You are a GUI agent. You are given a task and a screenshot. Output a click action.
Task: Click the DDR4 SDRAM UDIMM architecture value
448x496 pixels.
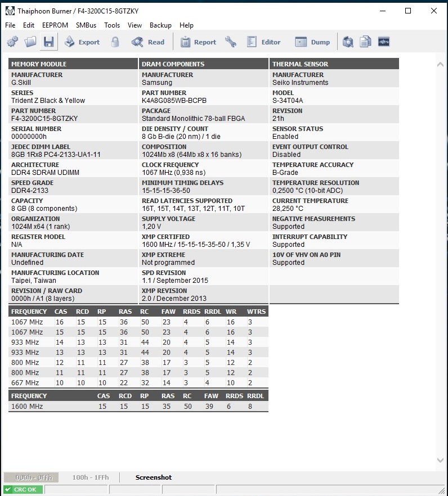click(45, 173)
